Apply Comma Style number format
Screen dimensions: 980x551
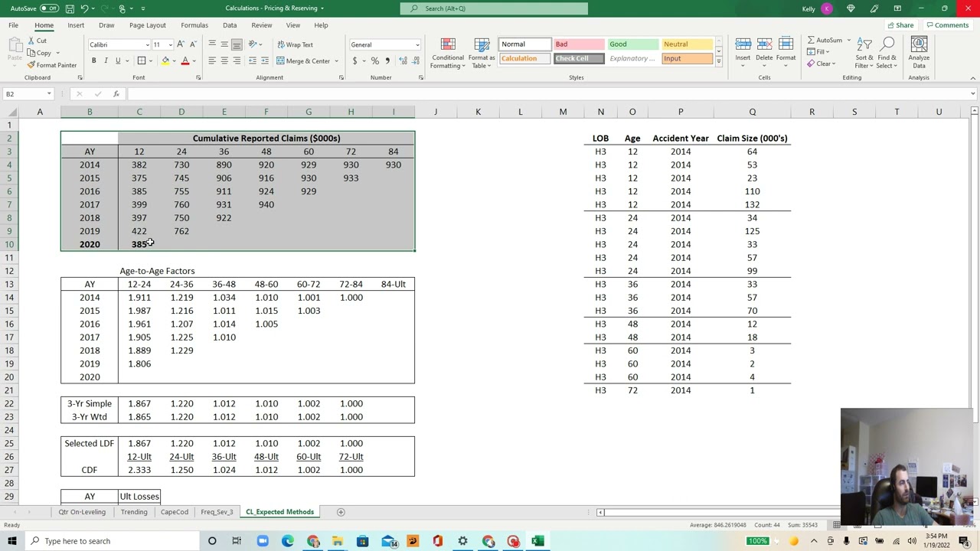click(x=387, y=61)
